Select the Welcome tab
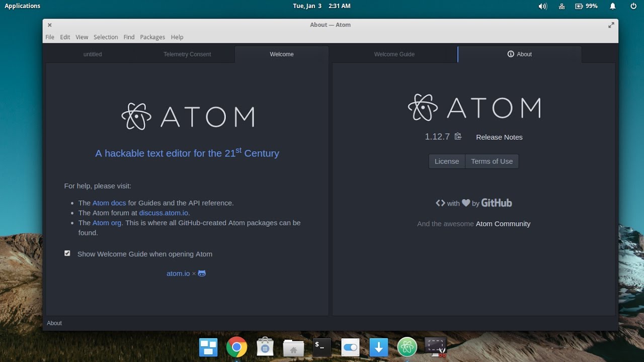This screenshot has height=362, width=644. tap(282, 54)
